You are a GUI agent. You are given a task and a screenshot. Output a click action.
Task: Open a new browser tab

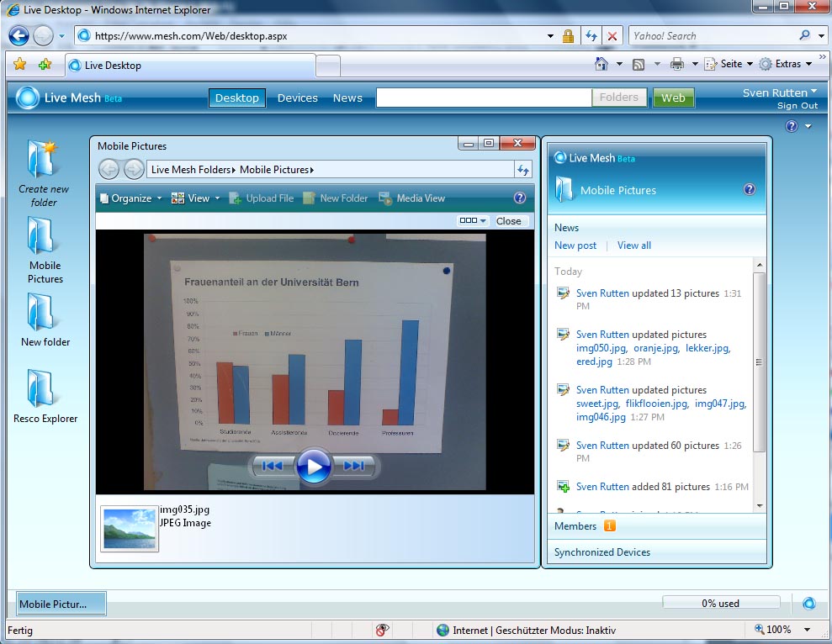(328, 66)
